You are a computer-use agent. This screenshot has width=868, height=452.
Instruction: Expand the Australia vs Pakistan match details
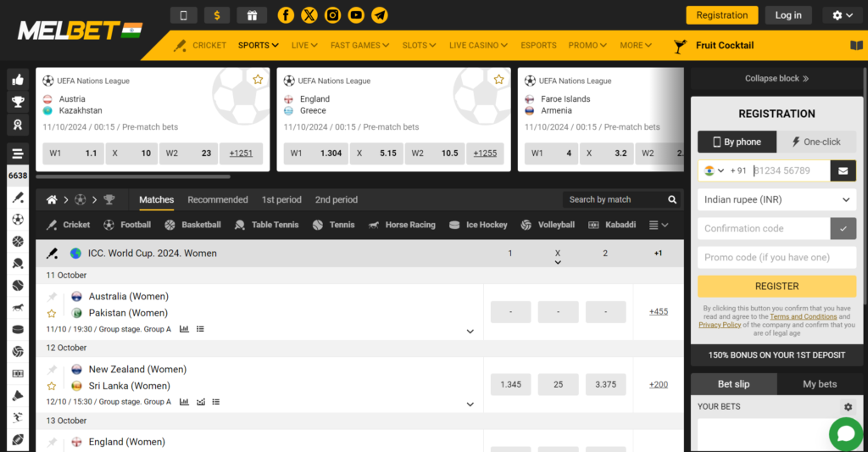pyautogui.click(x=470, y=332)
